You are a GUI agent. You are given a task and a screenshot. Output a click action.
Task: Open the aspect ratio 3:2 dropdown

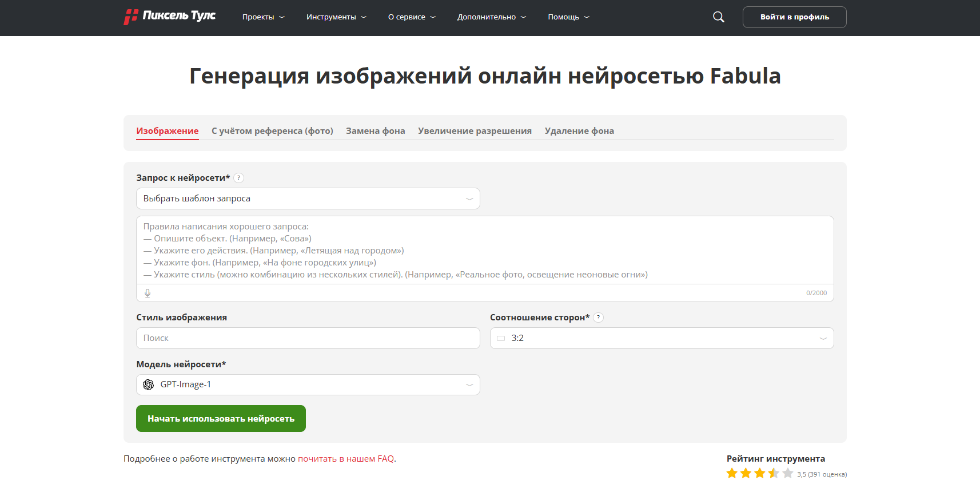tap(662, 338)
